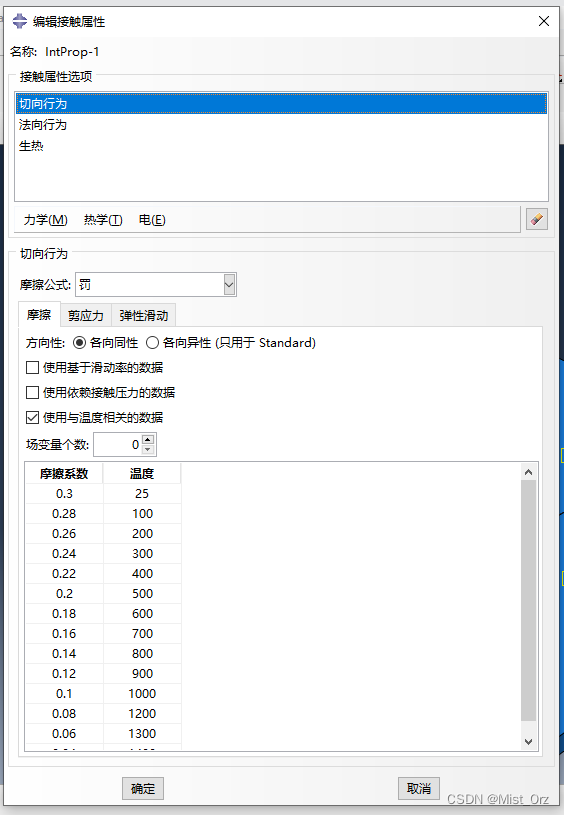Image resolution: width=564 pixels, height=815 pixels.
Task: Click the 摩擦系数 column header
Action: point(64,474)
